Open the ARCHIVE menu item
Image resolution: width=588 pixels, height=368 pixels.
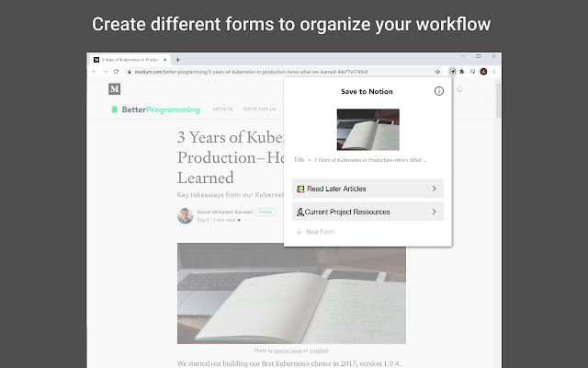tap(223, 109)
